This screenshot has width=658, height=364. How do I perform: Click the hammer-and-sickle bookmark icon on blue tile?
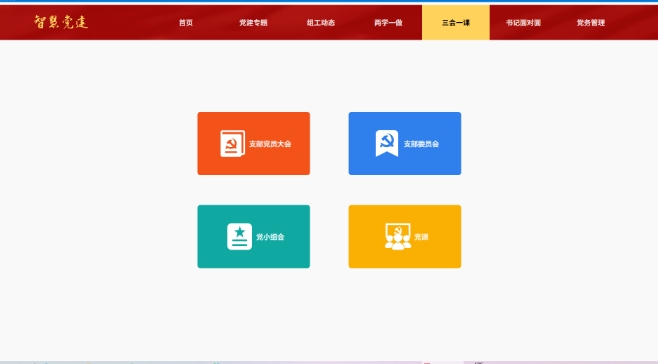[x=386, y=143]
